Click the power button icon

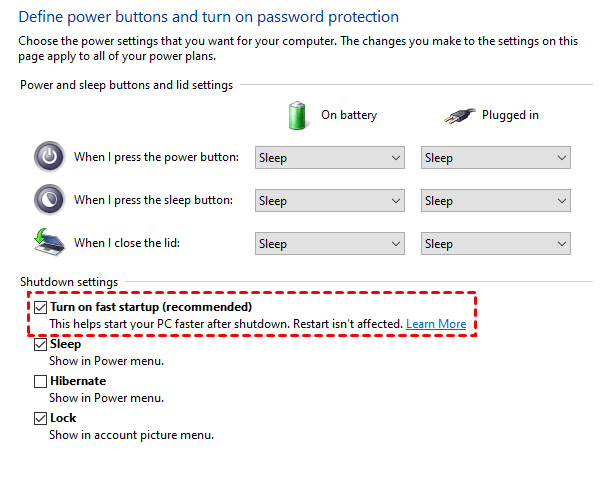pyautogui.click(x=48, y=157)
